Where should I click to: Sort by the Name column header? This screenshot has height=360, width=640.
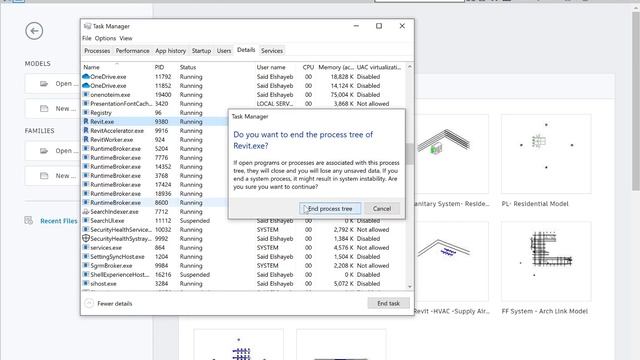[x=117, y=67]
